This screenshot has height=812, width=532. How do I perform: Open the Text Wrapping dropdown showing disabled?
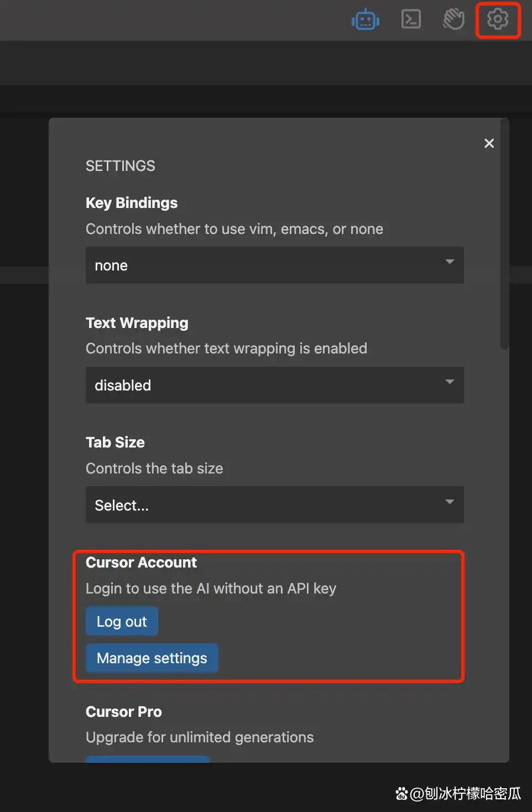(x=274, y=385)
